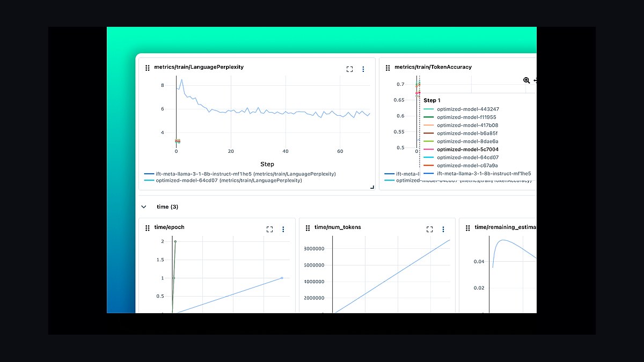Open LanguagePerplexity chart kebab menu
Image resolution: width=644 pixels, height=362 pixels.
tap(363, 69)
